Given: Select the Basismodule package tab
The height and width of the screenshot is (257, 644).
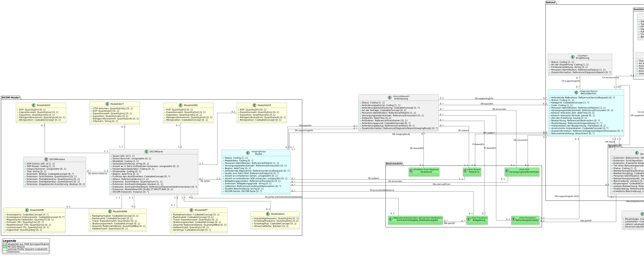Looking at the screenshot, I should coord(394,164).
